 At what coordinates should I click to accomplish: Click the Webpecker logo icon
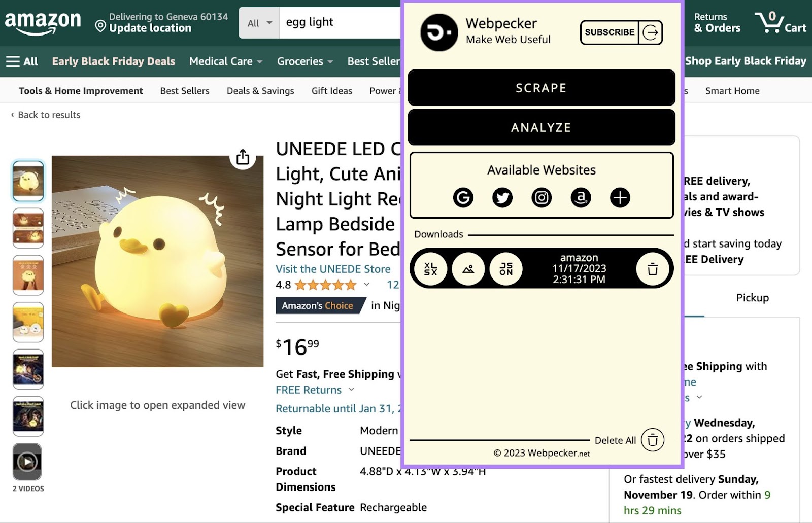pos(439,32)
